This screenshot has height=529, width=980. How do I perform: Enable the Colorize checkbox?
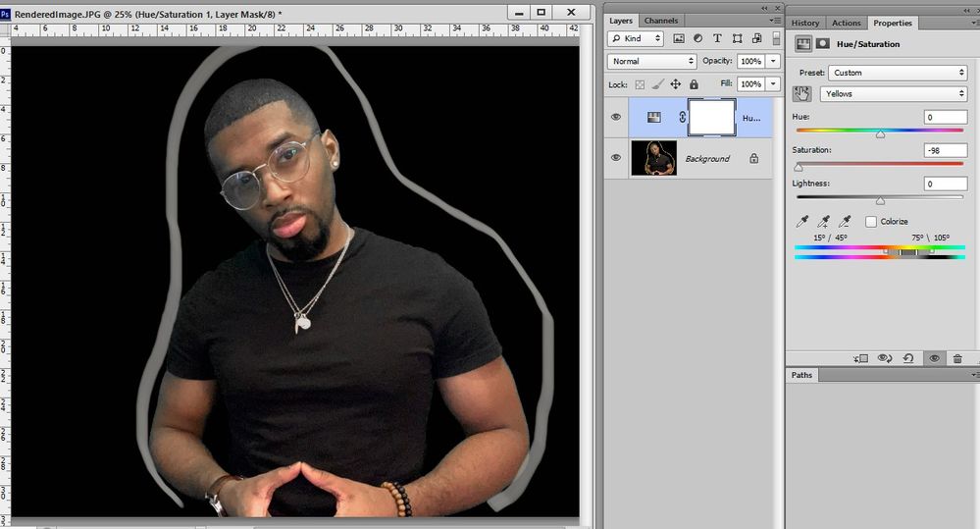coord(871,222)
